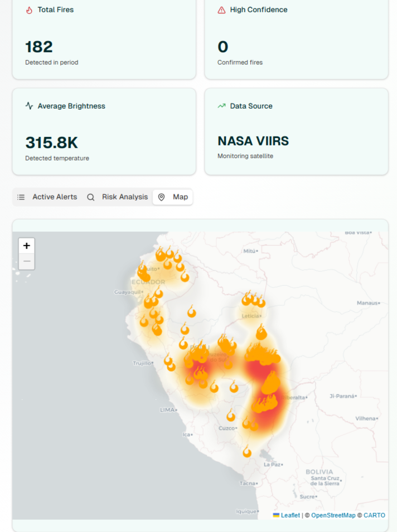
Task: Zoom out using the map minus button
Action: point(26,261)
